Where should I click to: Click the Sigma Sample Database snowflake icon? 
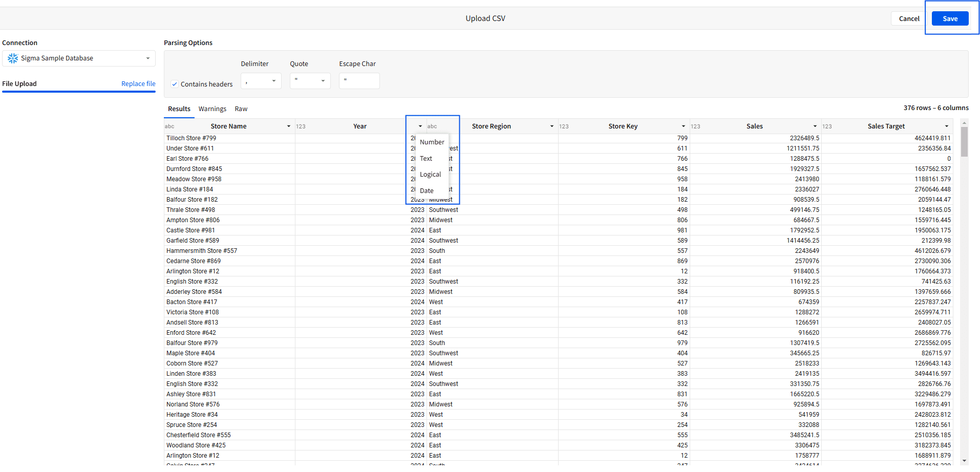click(13, 58)
